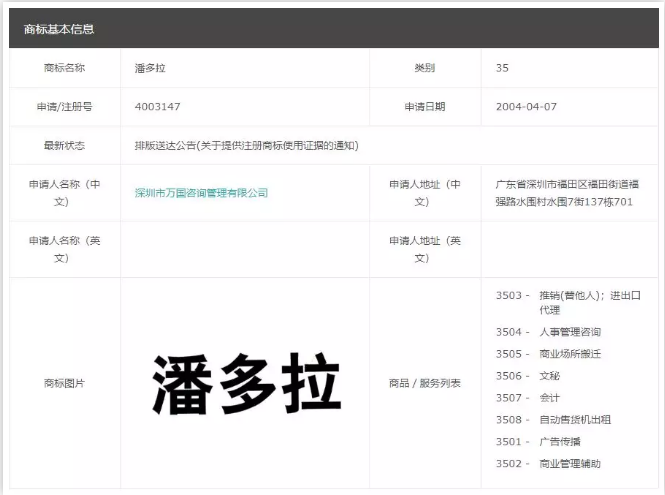Choose the 3505 商业场所搬迁 service item
The height and width of the screenshot is (495, 665).
tap(548, 354)
